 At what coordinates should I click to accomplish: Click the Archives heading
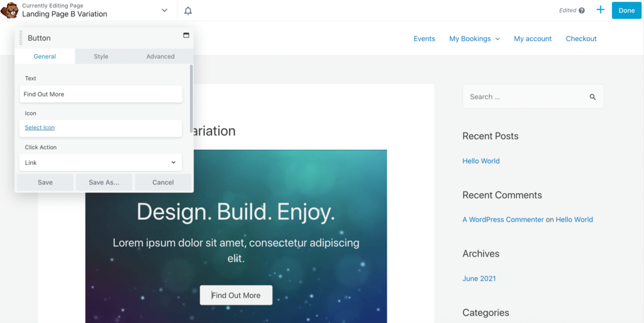pos(481,254)
